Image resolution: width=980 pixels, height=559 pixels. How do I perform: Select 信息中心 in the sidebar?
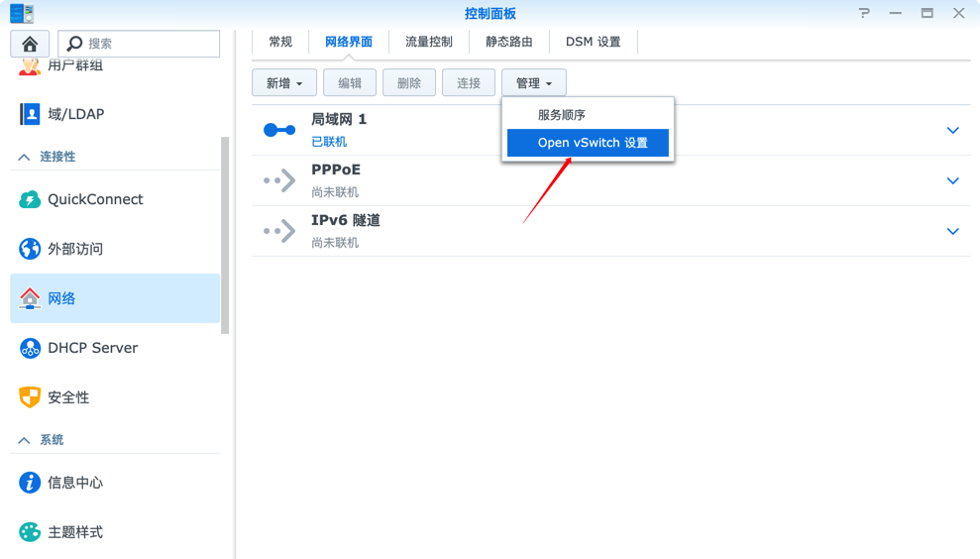coord(115,482)
